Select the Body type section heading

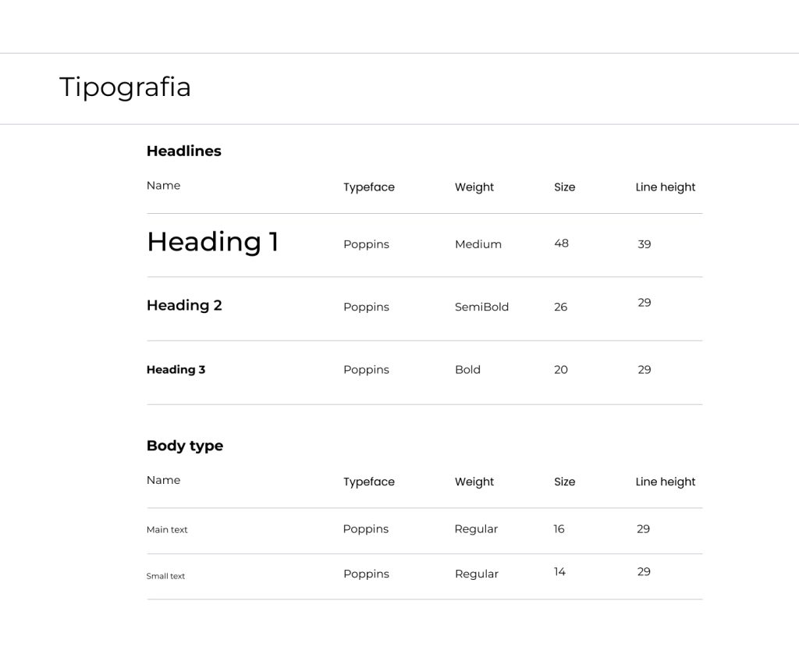185,446
